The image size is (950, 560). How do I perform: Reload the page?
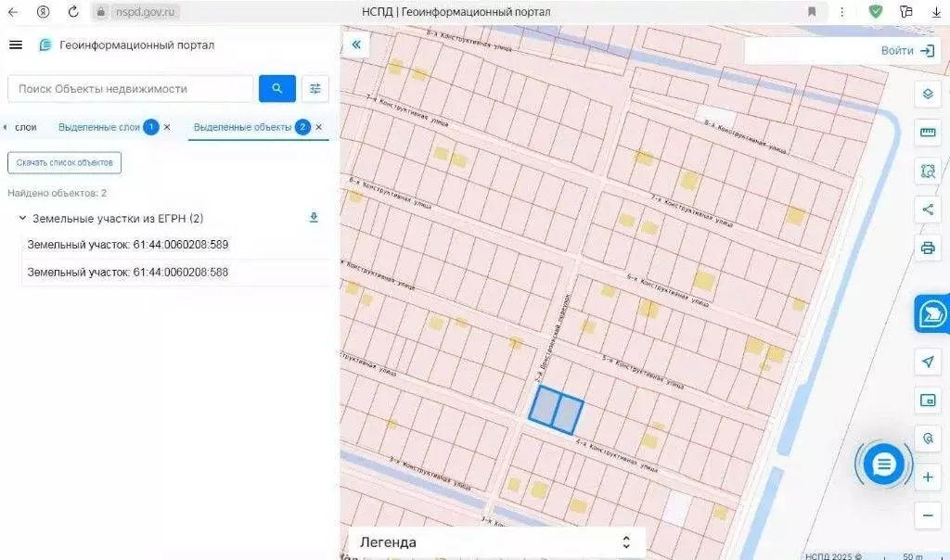coord(73,11)
